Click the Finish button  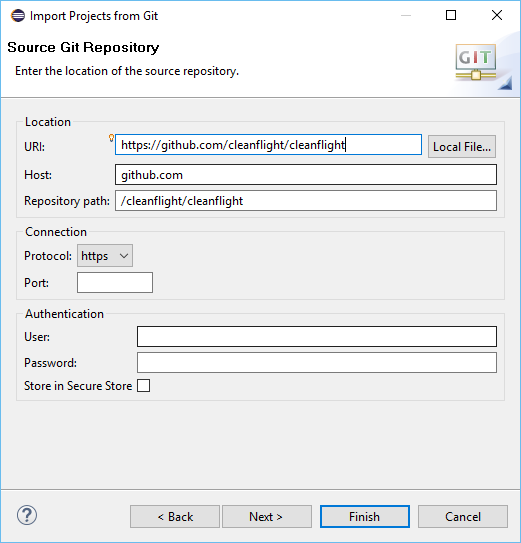(x=365, y=517)
